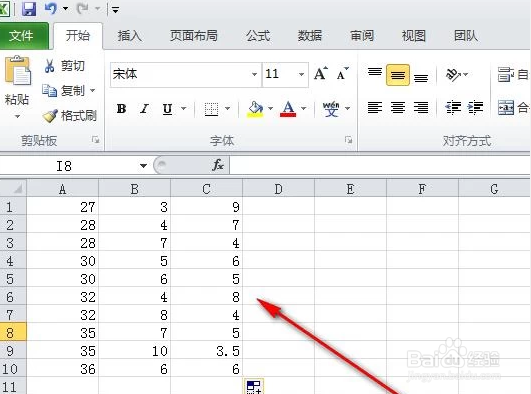Image resolution: width=531 pixels, height=394 pixels.
Task: Click the Increase Indent icon
Action: click(475, 108)
